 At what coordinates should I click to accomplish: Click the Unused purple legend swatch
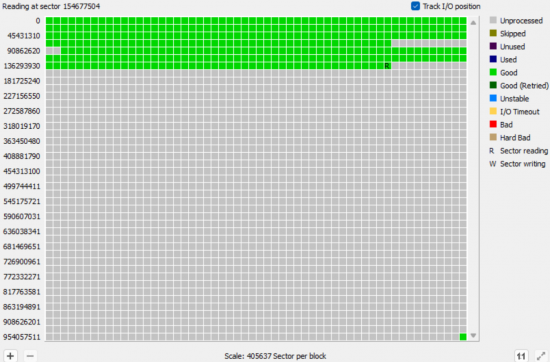click(x=493, y=46)
